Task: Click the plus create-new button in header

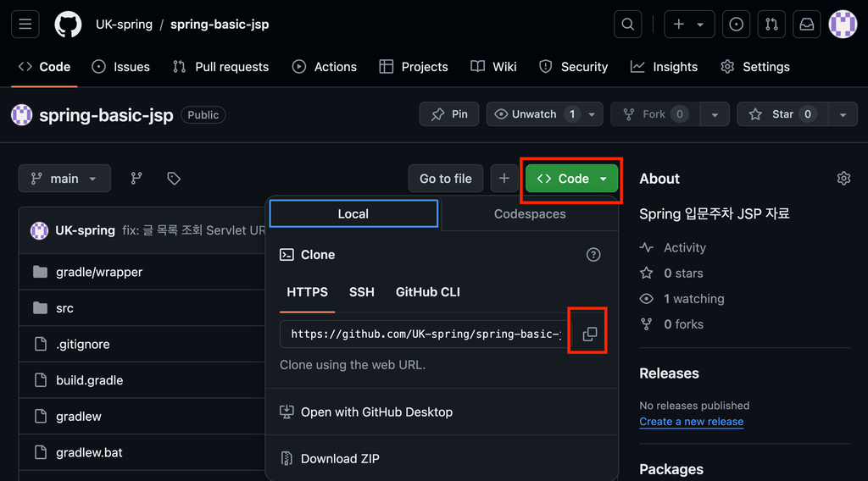Action: [x=679, y=25]
